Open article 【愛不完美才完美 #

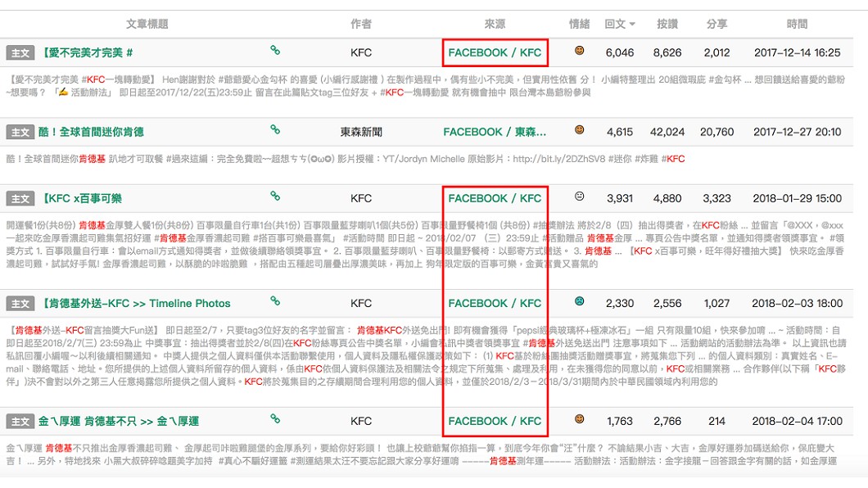coord(88,53)
